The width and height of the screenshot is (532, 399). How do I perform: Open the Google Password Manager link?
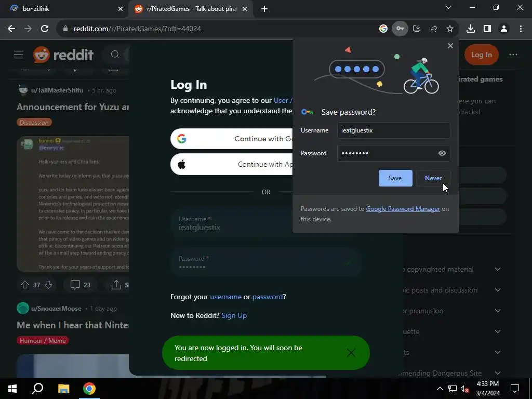403,209
